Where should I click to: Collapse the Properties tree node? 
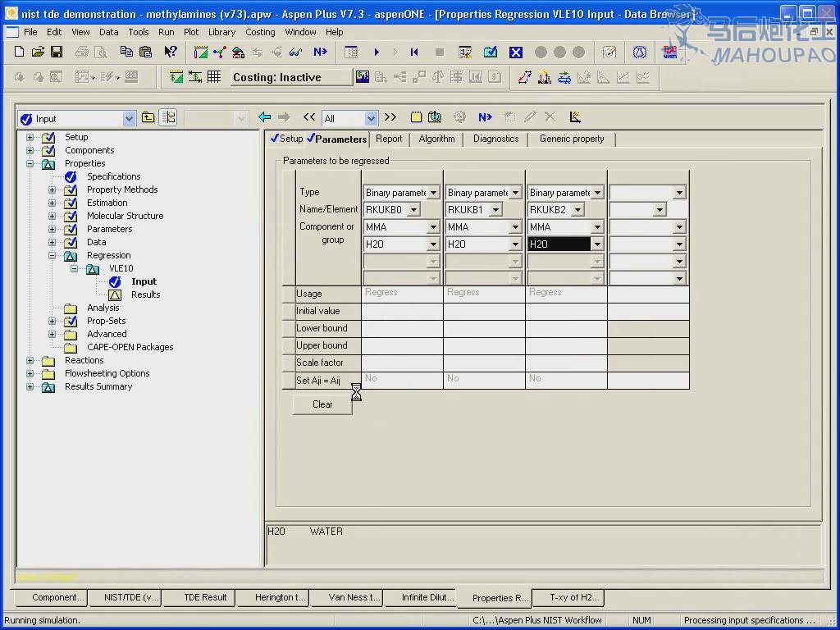pyautogui.click(x=30, y=163)
